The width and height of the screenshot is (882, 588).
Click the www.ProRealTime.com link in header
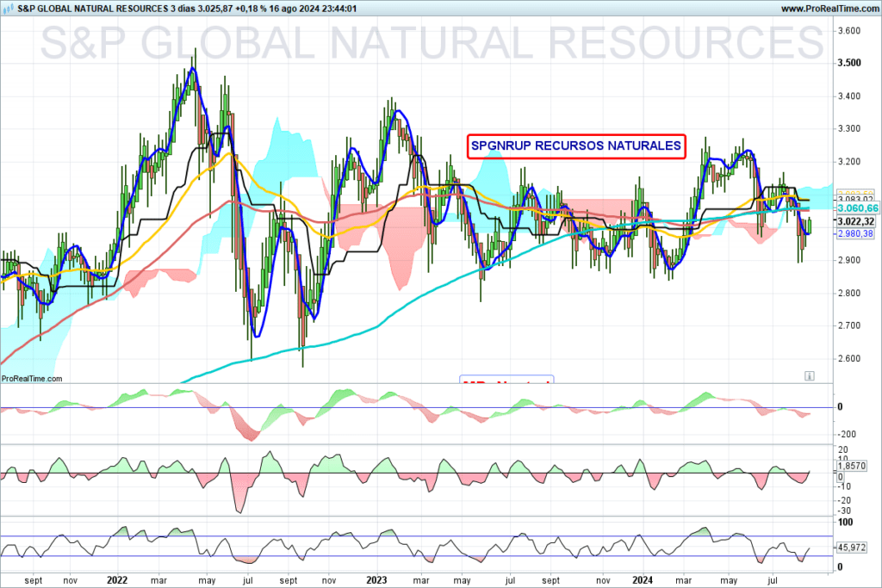829,9
